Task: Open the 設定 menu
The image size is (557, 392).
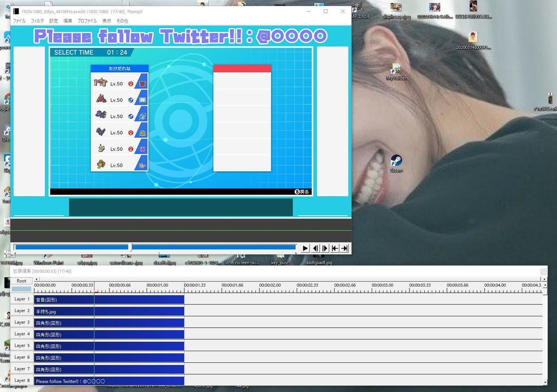Action: pos(54,21)
